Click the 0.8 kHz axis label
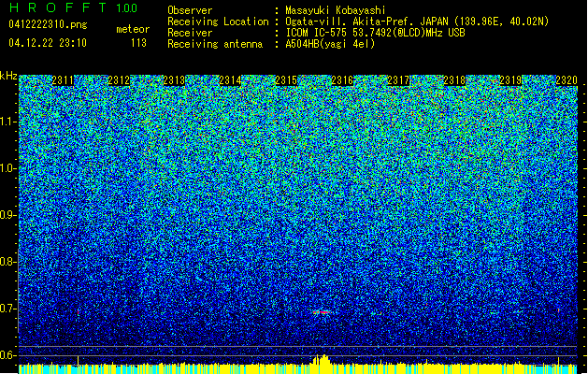588x374 pixels. click(8, 262)
